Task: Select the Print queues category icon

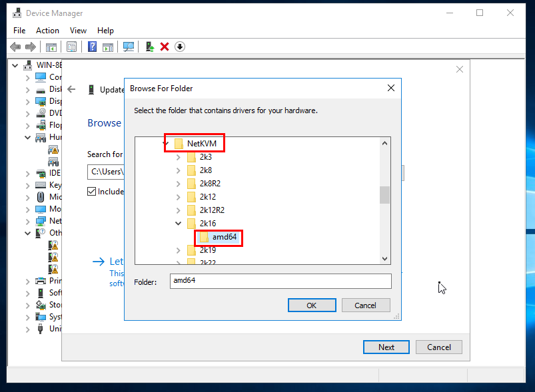Action: point(41,281)
